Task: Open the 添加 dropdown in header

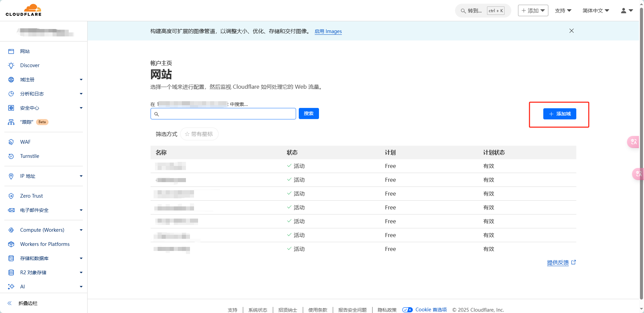Action: point(533,10)
